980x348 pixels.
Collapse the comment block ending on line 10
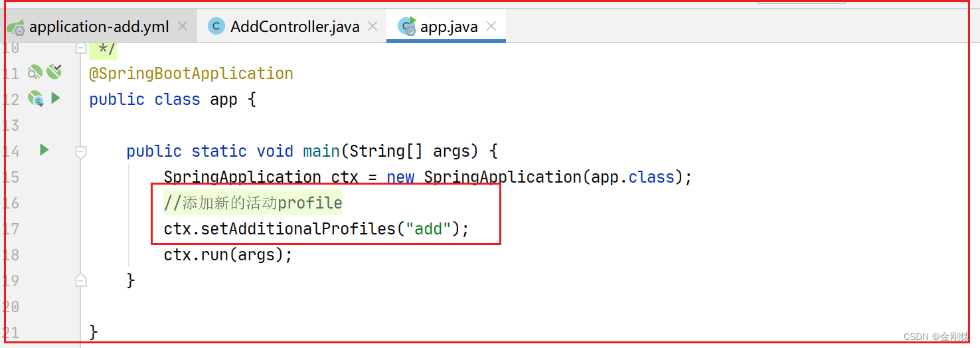point(81,48)
